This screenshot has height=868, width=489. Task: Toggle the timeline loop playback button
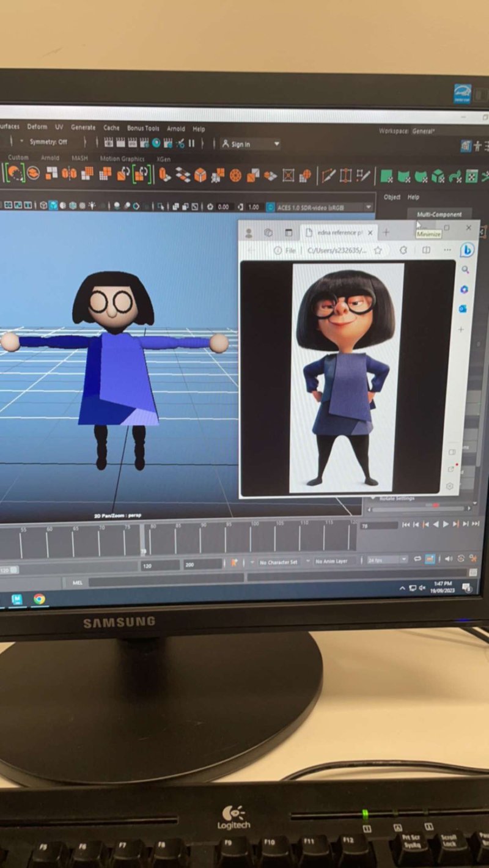(x=417, y=559)
